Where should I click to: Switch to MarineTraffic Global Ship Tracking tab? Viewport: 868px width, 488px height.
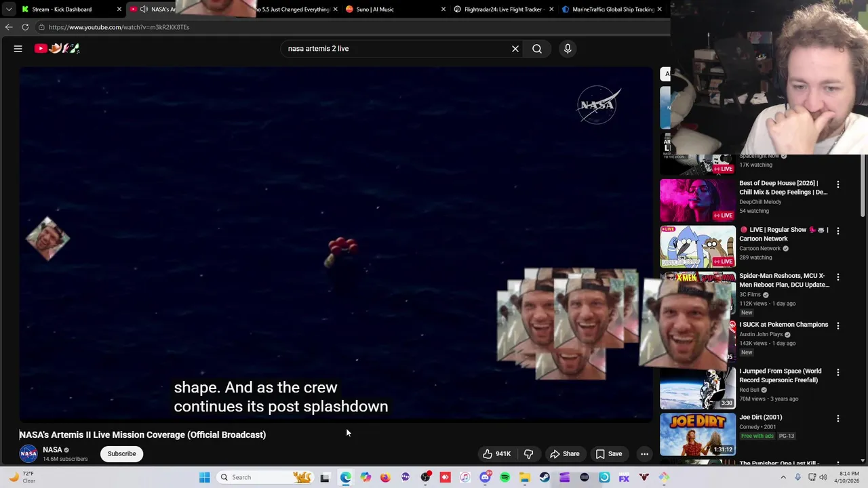612,9
